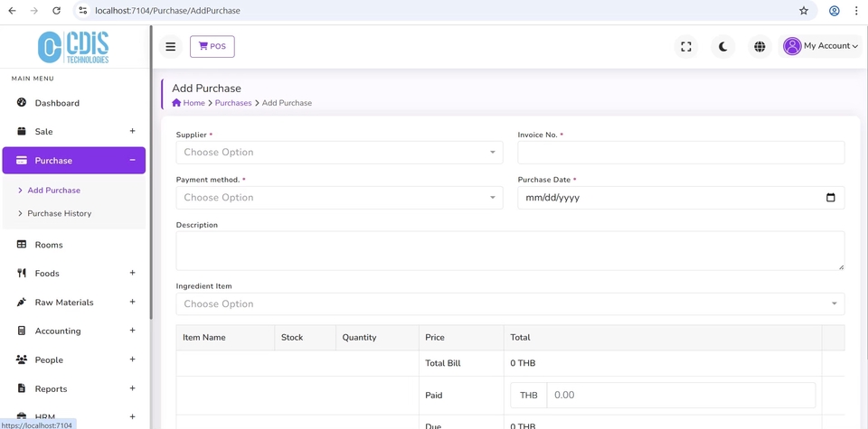This screenshot has height=429, width=868.
Task: Select Purchase History in the sidebar
Action: (60, 214)
